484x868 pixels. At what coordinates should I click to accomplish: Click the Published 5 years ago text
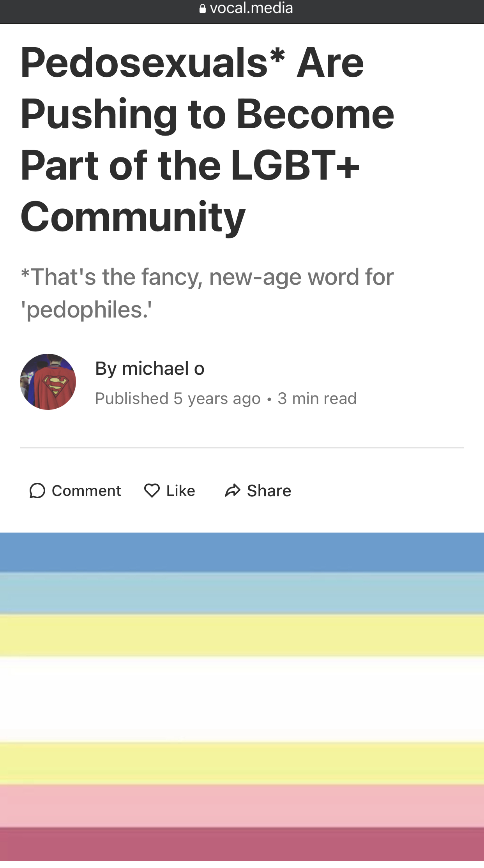coord(178,399)
